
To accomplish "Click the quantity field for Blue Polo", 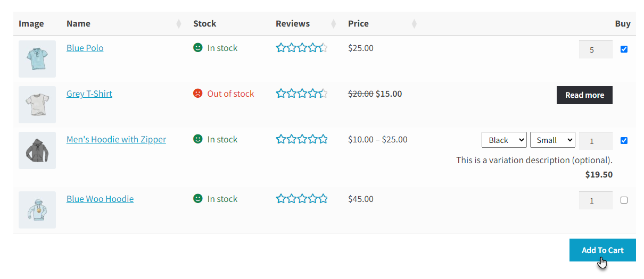I will pos(596,49).
